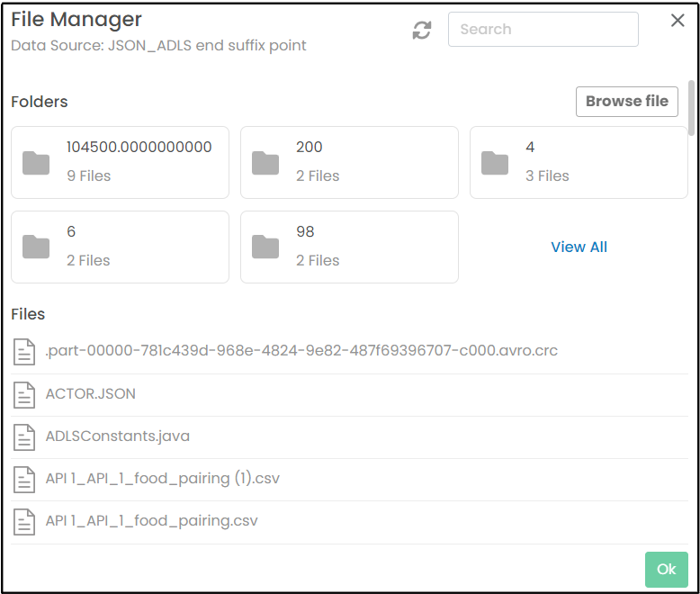Screen dimensions: 700x594
Task: Click the refresh icon beside Search
Action: click(x=421, y=31)
